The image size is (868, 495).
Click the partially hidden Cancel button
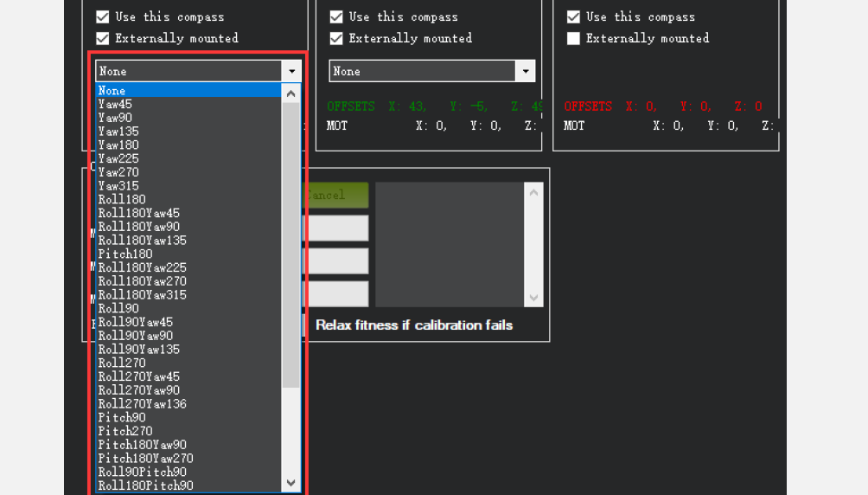click(335, 196)
